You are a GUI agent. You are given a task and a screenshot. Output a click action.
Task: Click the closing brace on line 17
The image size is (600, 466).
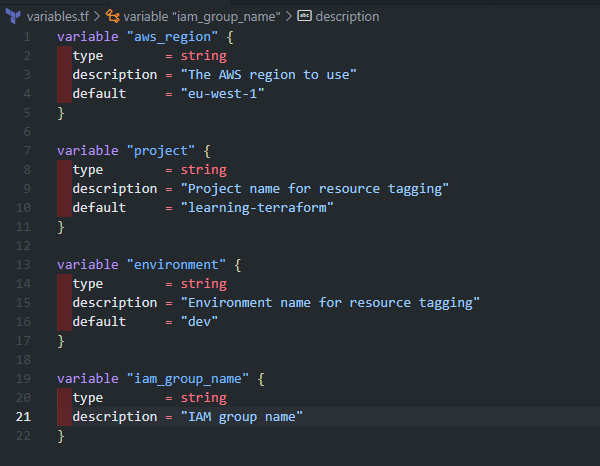coord(61,341)
